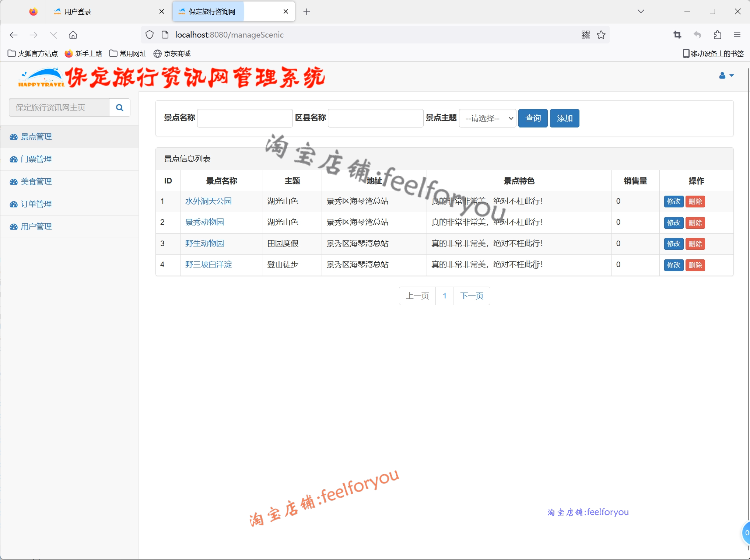This screenshot has width=750, height=560.
Task: Click the HappyTravel logo image
Action: (41, 77)
